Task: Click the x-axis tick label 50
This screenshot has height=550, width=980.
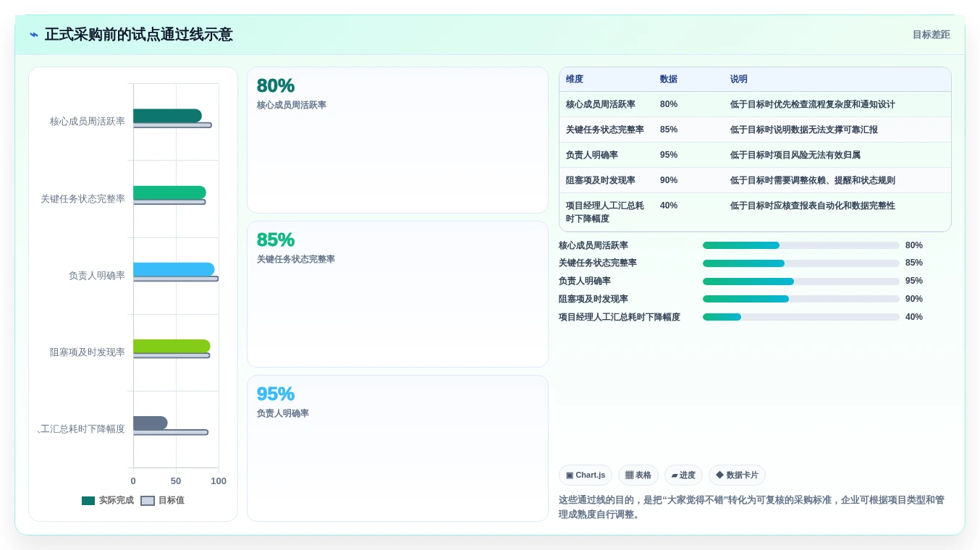Action: 176,481
